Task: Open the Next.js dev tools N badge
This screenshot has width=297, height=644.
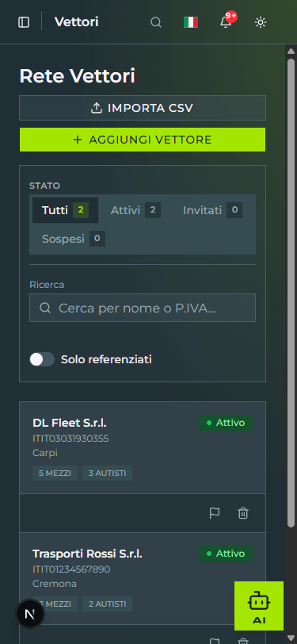Action: coord(30,615)
